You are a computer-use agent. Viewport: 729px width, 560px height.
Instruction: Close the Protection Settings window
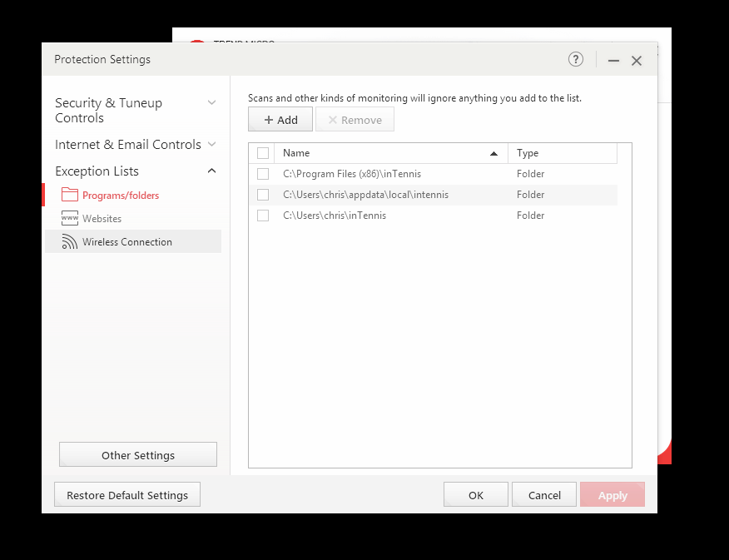click(x=637, y=61)
